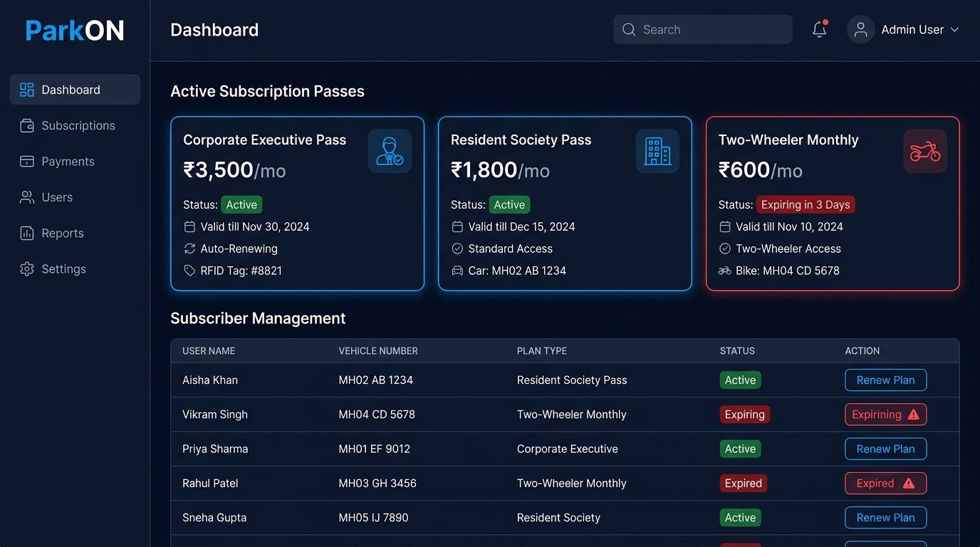Screen dimensions: 980x547
Task: Click the ParkON logo
Action: click(75, 30)
